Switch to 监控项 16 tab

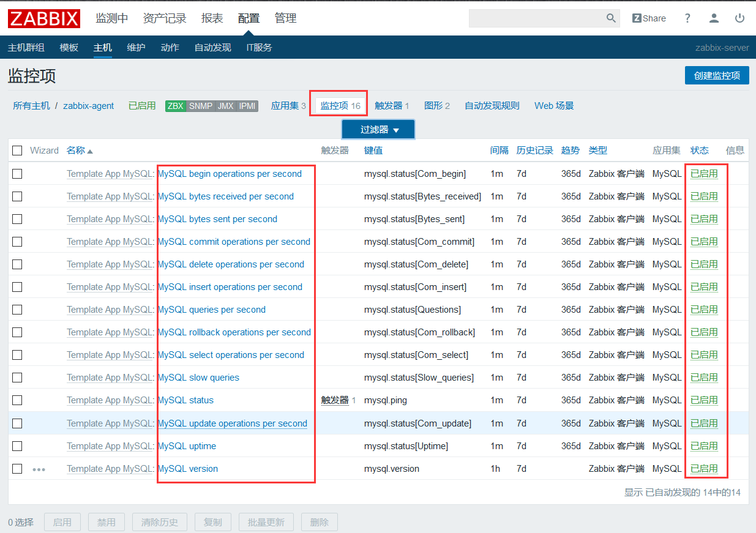pyautogui.click(x=340, y=106)
